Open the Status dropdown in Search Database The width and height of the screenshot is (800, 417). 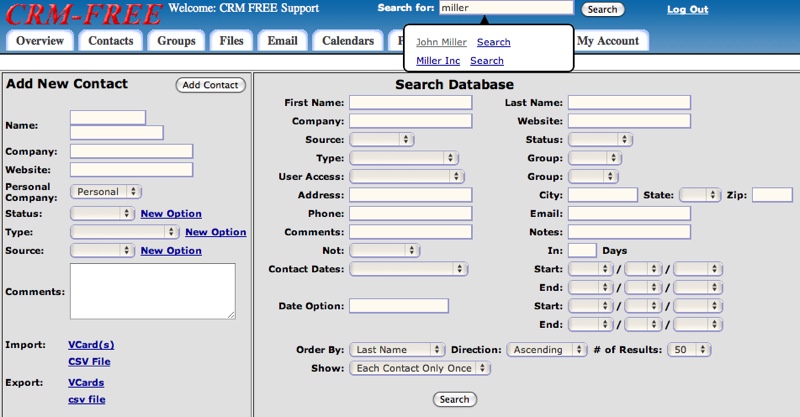[601, 139]
